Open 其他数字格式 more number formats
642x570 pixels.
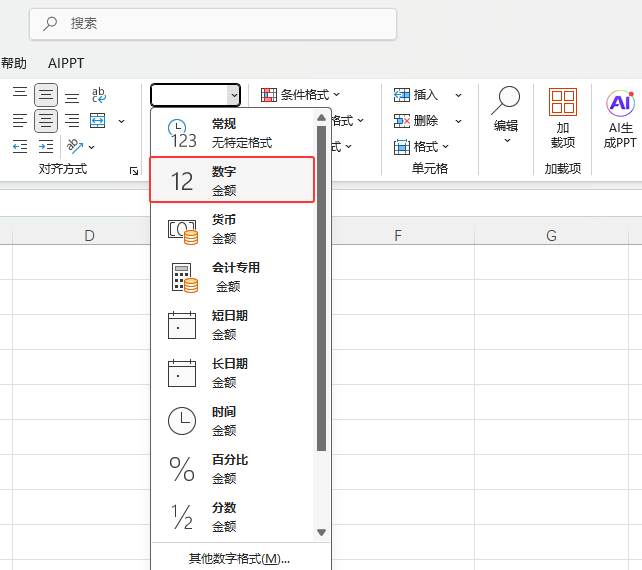click(x=240, y=559)
